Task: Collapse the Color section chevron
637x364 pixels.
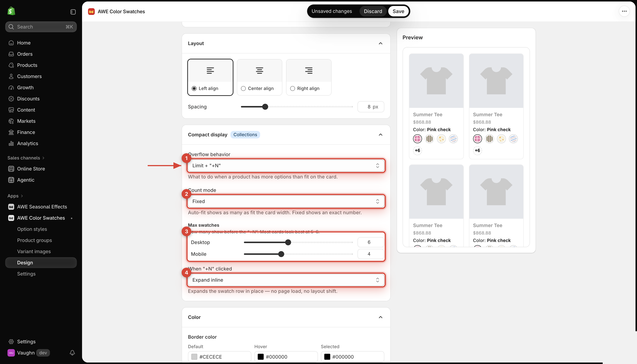Action: pyautogui.click(x=381, y=317)
